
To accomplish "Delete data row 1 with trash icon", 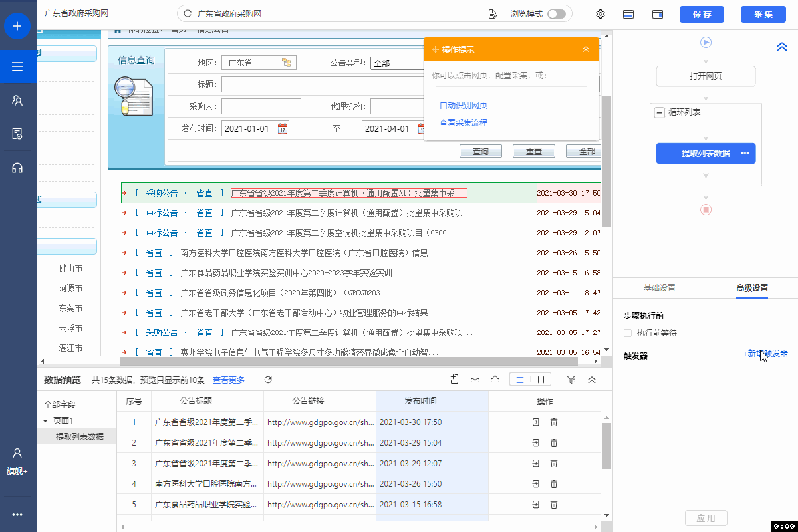I will (554, 422).
